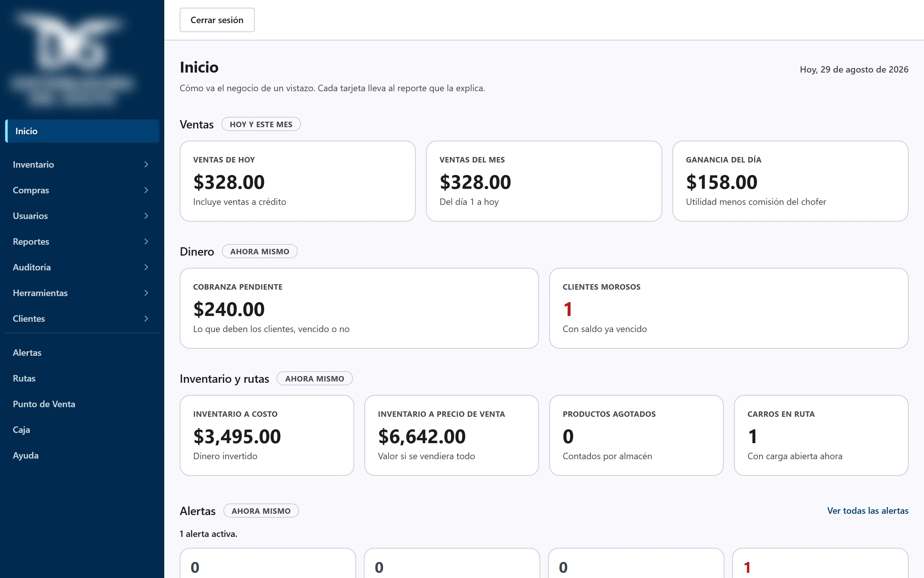
Task: Click AHORA MISMO badge beside Dinero
Action: point(260,251)
